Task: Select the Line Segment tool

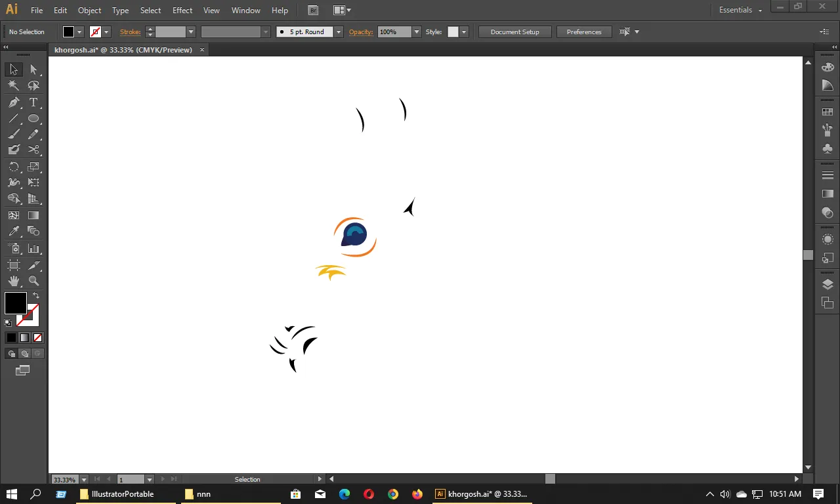Action: pyautogui.click(x=14, y=119)
